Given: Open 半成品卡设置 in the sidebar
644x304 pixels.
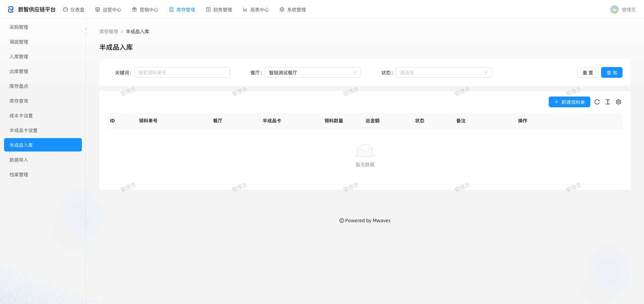Looking at the screenshot, I should pyautogui.click(x=43, y=130).
